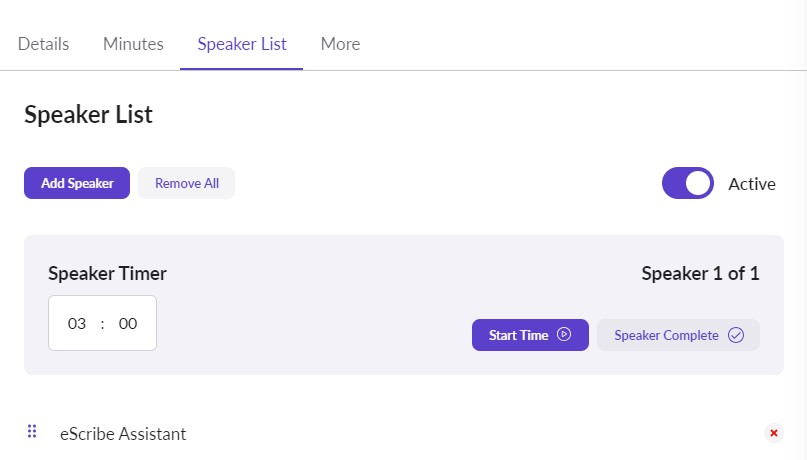
Task: Click the play icon in Start Time
Action: [x=564, y=335]
